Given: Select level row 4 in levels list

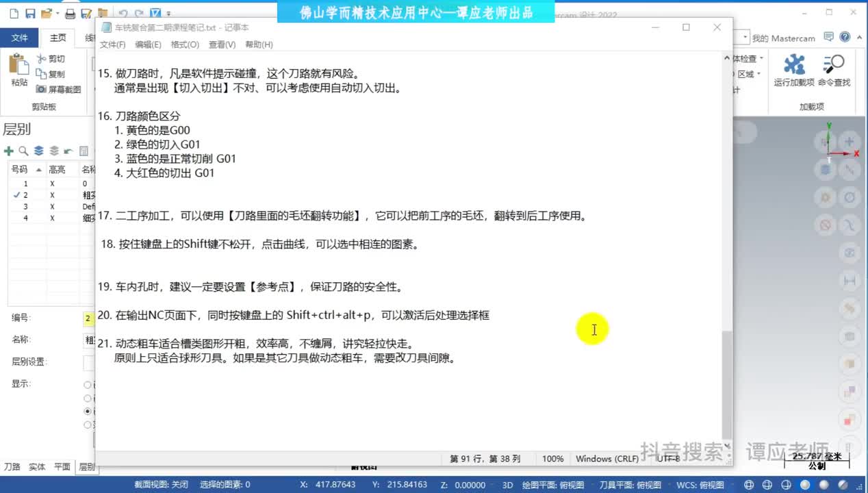Looking at the screenshot, I should [51, 218].
